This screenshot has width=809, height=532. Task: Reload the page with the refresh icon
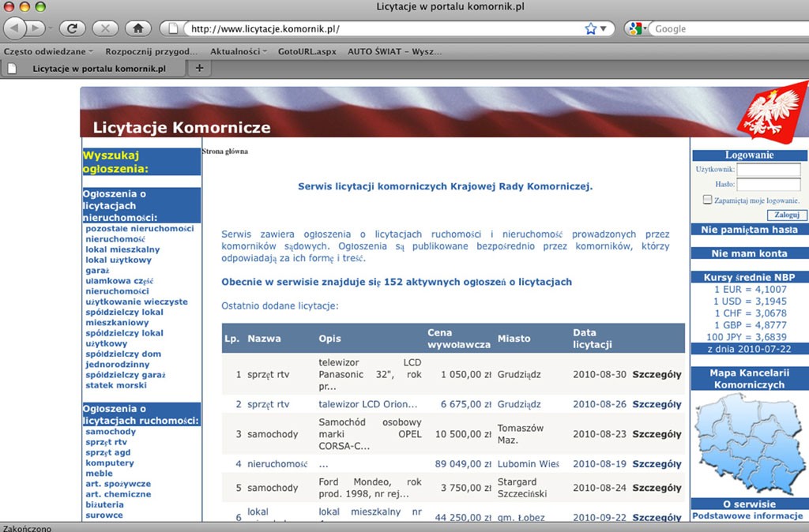point(72,28)
